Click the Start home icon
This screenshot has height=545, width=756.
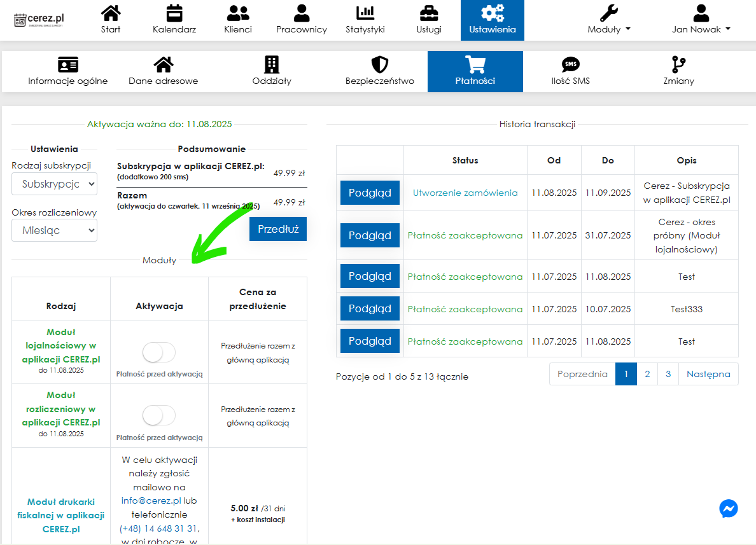(111, 13)
